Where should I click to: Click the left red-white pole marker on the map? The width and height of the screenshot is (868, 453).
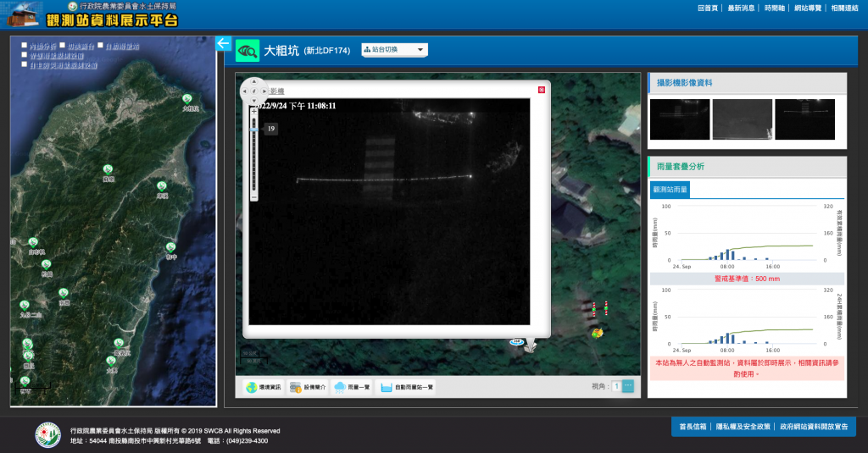click(x=594, y=309)
